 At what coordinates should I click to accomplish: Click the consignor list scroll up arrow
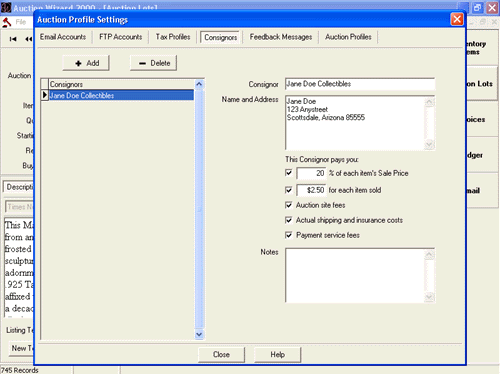click(199, 84)
